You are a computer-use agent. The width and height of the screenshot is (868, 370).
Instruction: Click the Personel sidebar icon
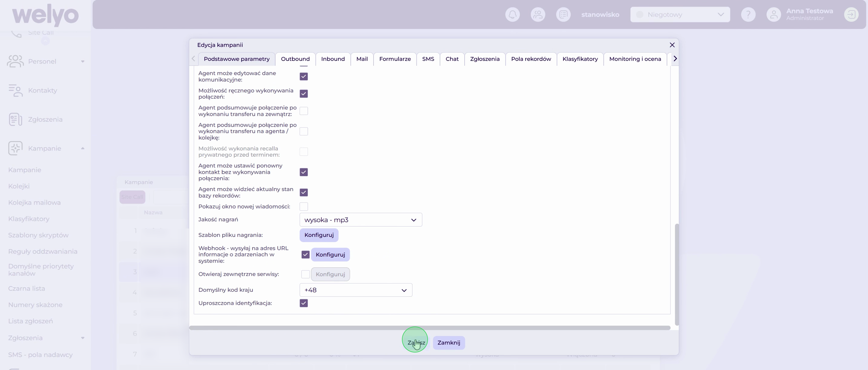click(15, 61)
